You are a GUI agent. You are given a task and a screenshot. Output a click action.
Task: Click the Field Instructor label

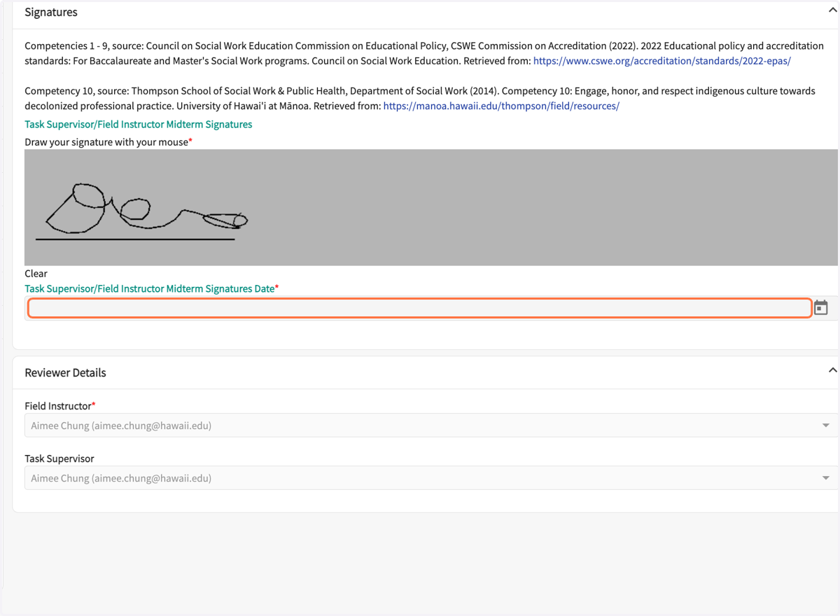click(x=59, y=406)
